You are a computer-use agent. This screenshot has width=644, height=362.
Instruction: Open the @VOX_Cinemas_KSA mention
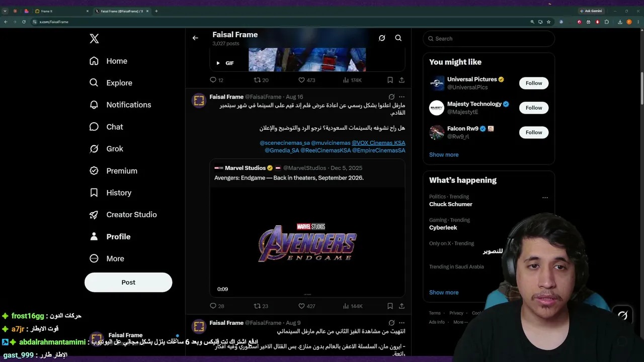pos(378,143)
